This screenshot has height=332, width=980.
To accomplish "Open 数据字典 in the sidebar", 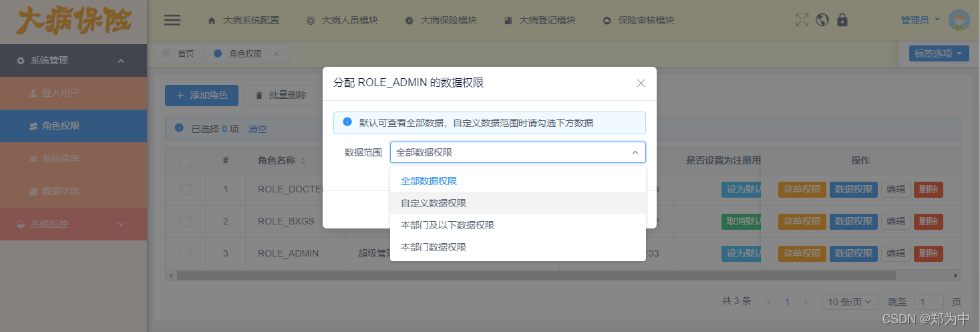I will click(73, 192).
